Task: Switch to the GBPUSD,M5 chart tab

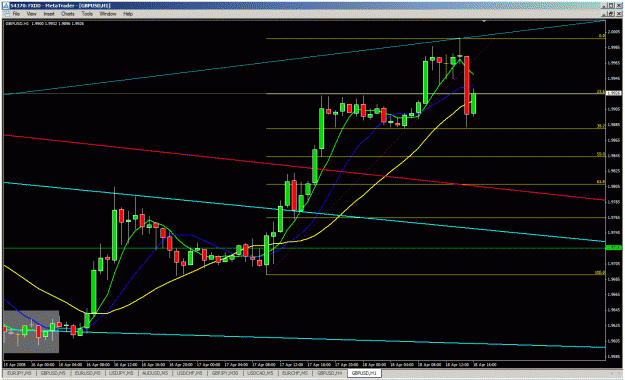Action: coord(53,373)
